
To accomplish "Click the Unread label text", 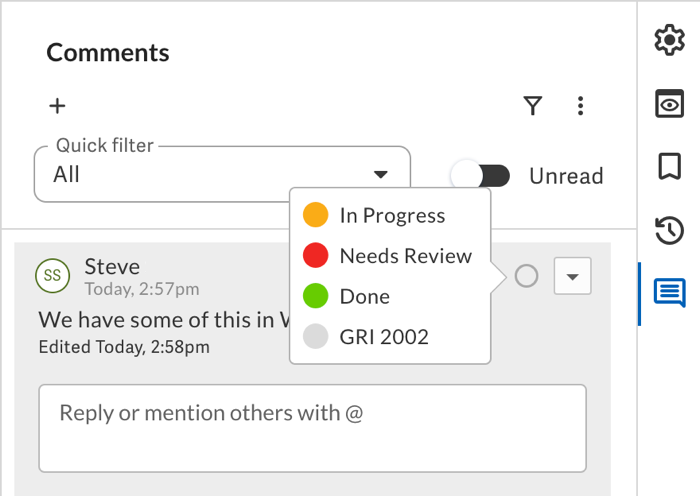I will (x=566, y=175).
